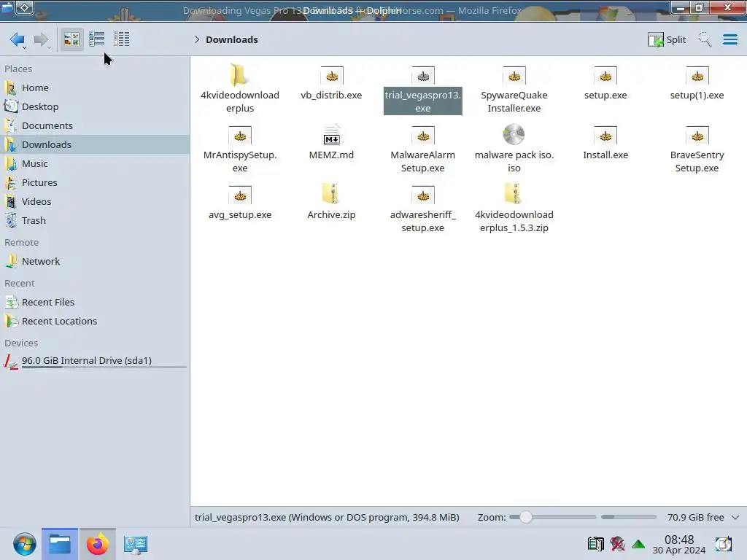Image resolution: width=747 pixels, height=560 pixels.
Task: Switch to Details view mode
Action: 122,39
